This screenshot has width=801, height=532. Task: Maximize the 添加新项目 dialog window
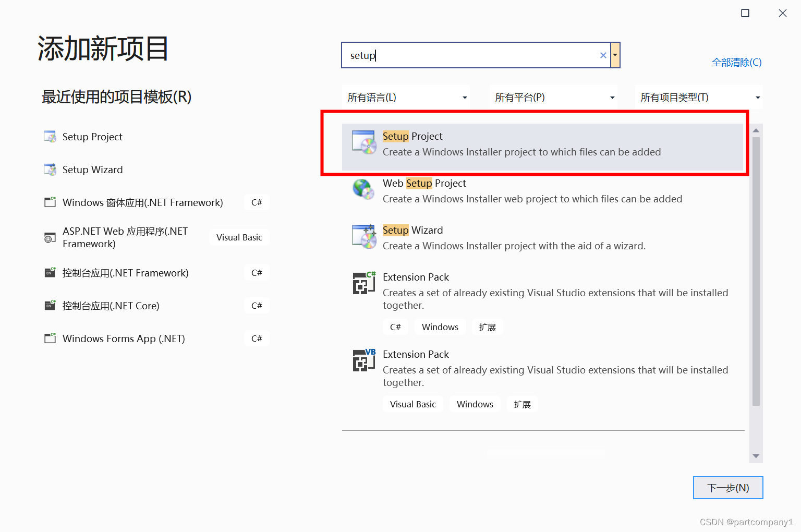[745, 13]
